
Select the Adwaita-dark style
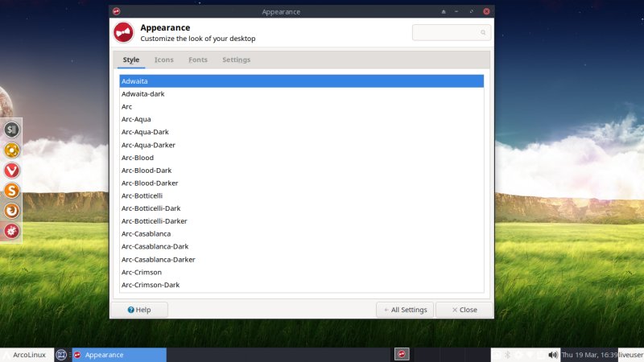(301, 94)
